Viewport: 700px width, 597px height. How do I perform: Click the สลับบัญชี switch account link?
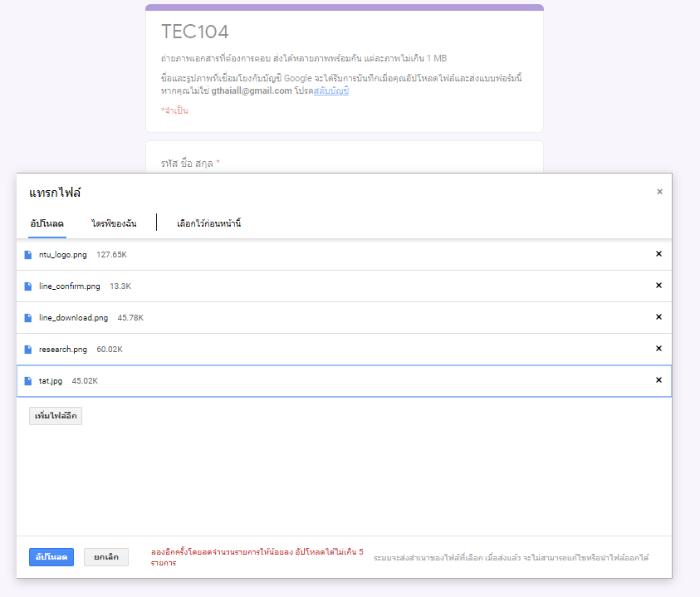click(x=330, y=91)
